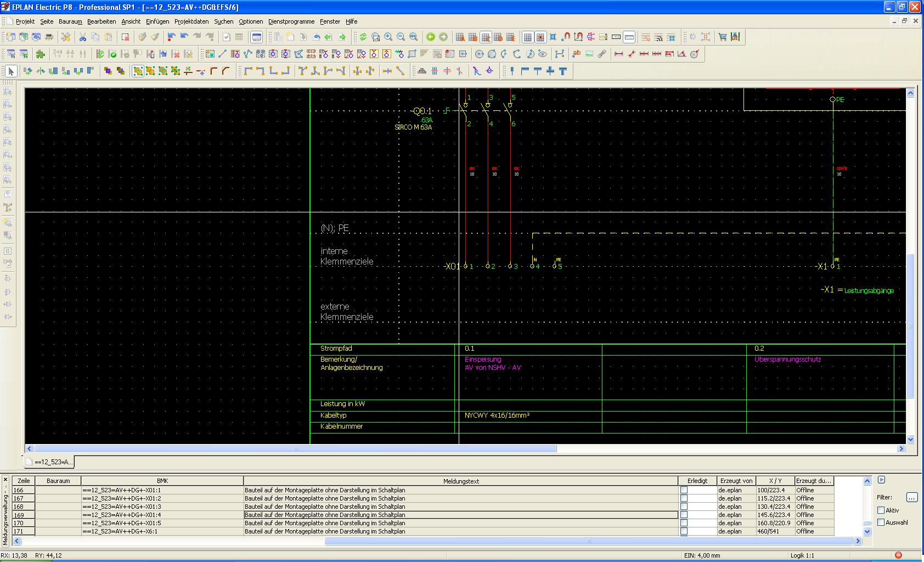Click the printer icon in toolbar
Screen dimensions: 924x562
(x=49, y=37)
